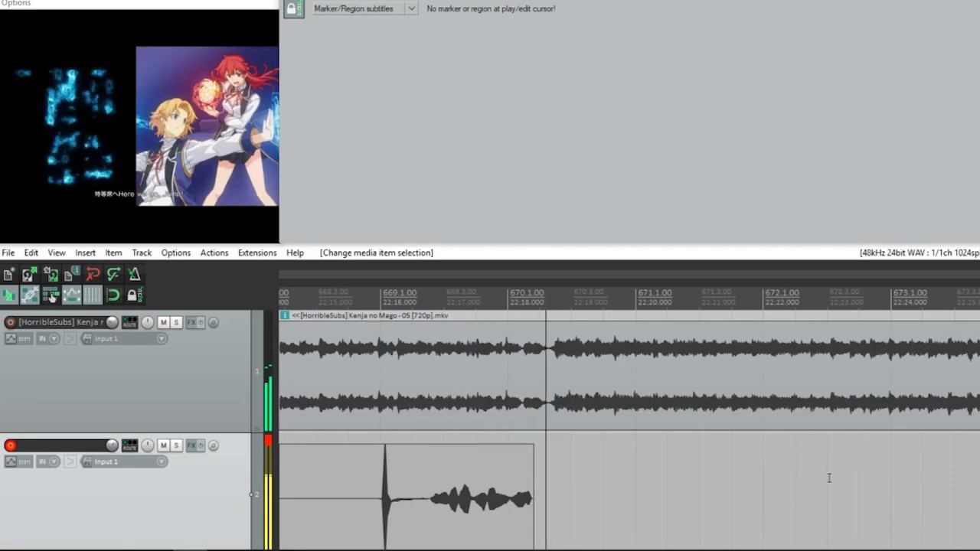This screenshot has width=980, height=551.
Task: Open the Actions menu
Action: point(214,253)
